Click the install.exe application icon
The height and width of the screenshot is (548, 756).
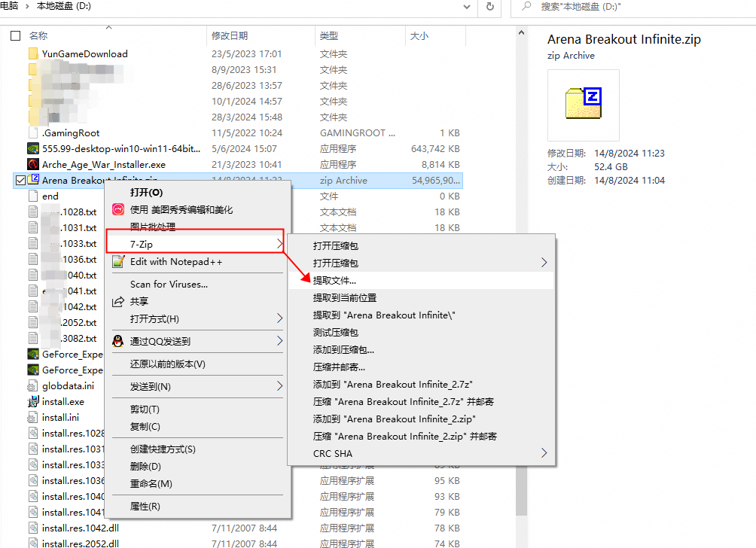pos(32,401)
